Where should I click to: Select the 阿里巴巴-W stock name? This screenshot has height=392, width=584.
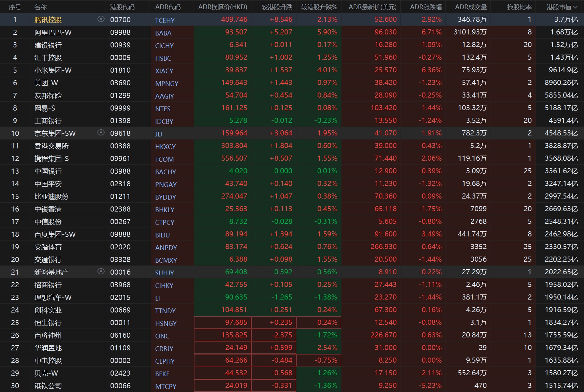[x=53, y=32]
